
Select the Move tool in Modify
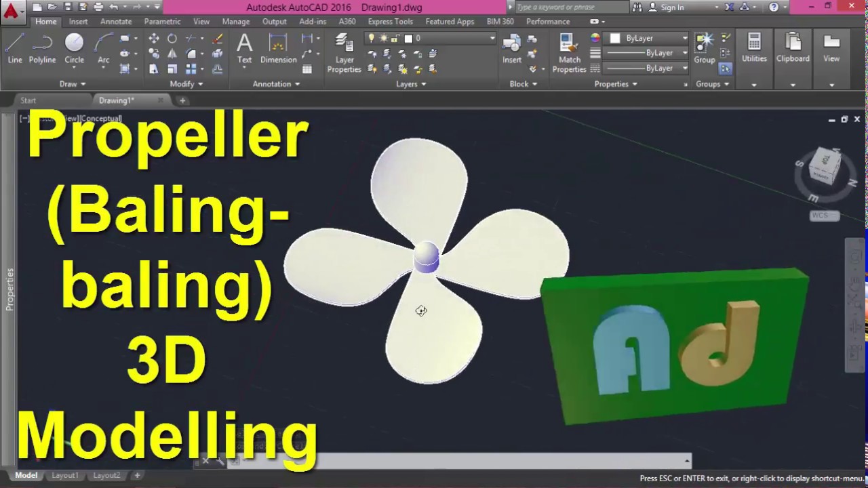(x=154, y=39)
